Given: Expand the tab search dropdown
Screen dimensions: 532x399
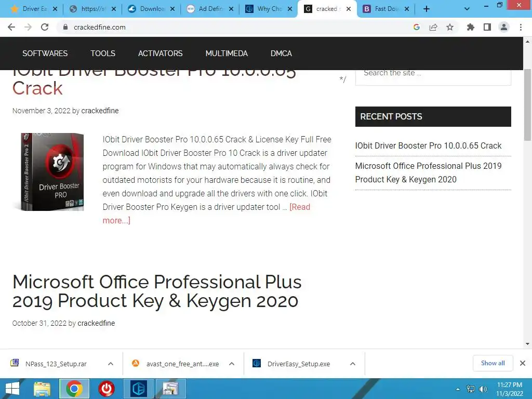Looking at the screenshot, I should (x=467, y=9).
